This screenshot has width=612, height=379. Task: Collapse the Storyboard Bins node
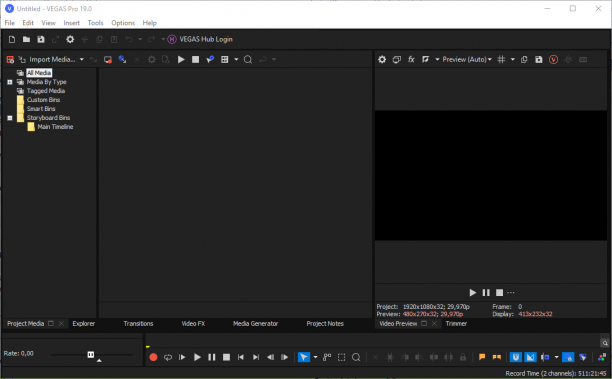10,118
